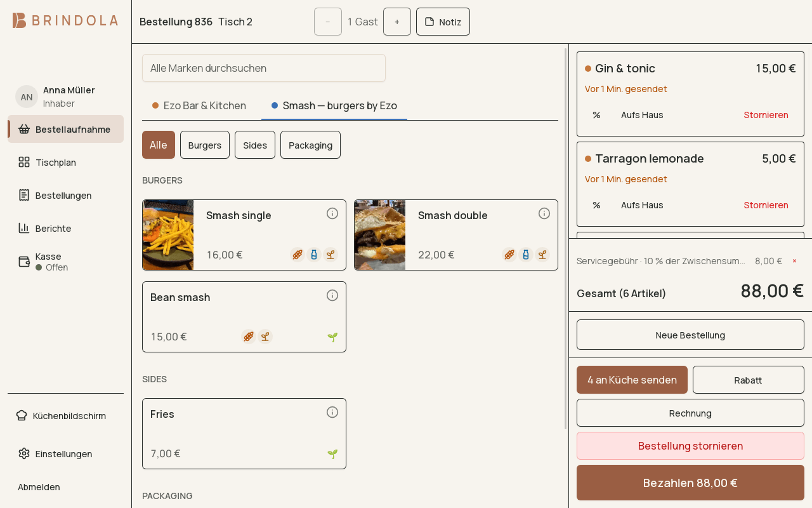Click milk allergen icon on Smash single
Screen dimensions: 812x508
pyautogui.click(x=314, y=255)
